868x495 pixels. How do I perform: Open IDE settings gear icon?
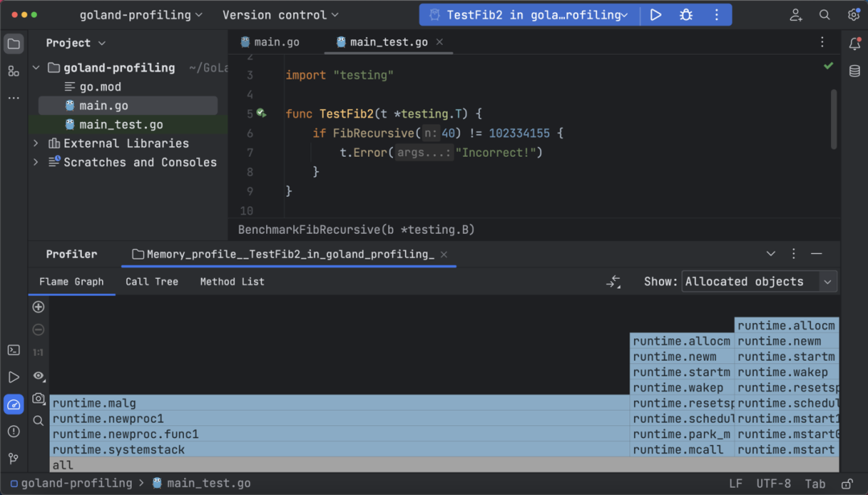(853, 15)
